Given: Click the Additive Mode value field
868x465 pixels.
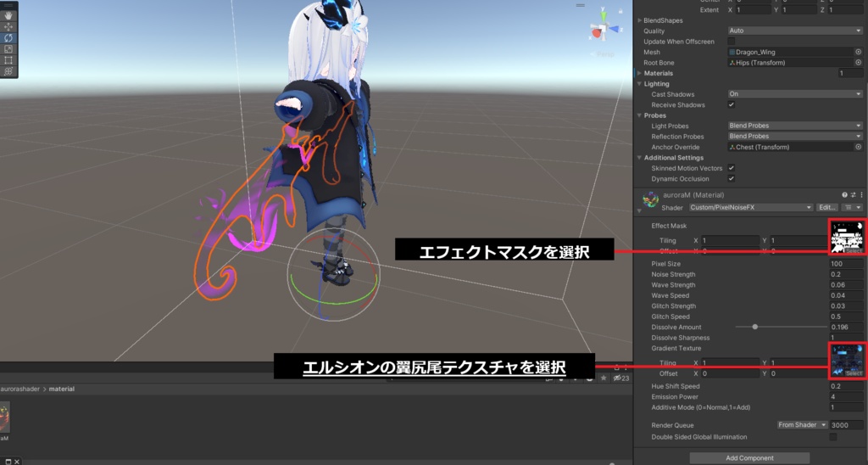Looking at the screenshot, I should point(846,407).
